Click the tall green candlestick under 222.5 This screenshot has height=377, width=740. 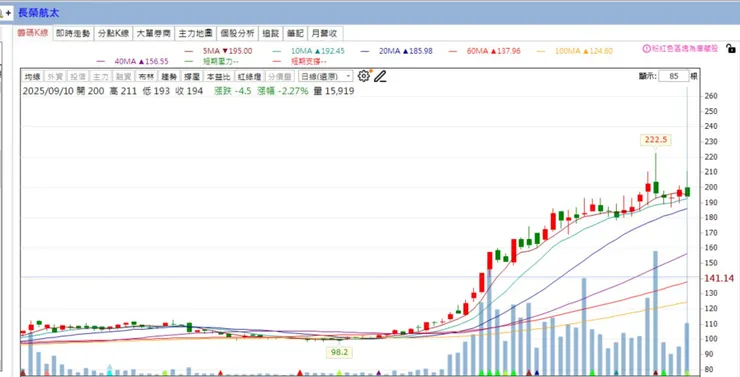(656, 187)
